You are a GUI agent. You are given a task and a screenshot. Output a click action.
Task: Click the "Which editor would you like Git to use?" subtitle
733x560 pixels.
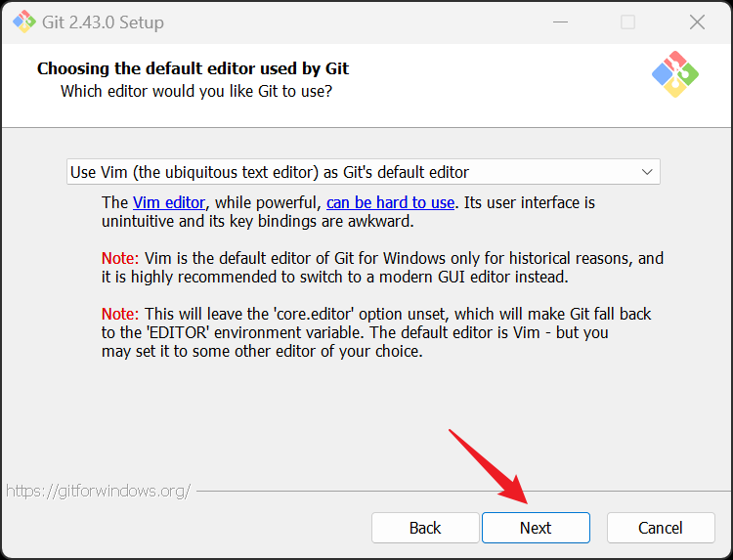(196, 91)
